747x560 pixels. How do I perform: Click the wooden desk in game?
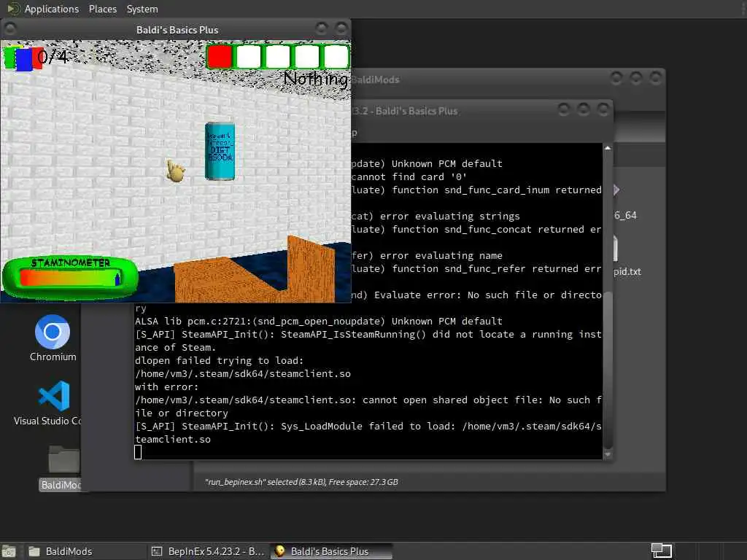pos(255,270)
